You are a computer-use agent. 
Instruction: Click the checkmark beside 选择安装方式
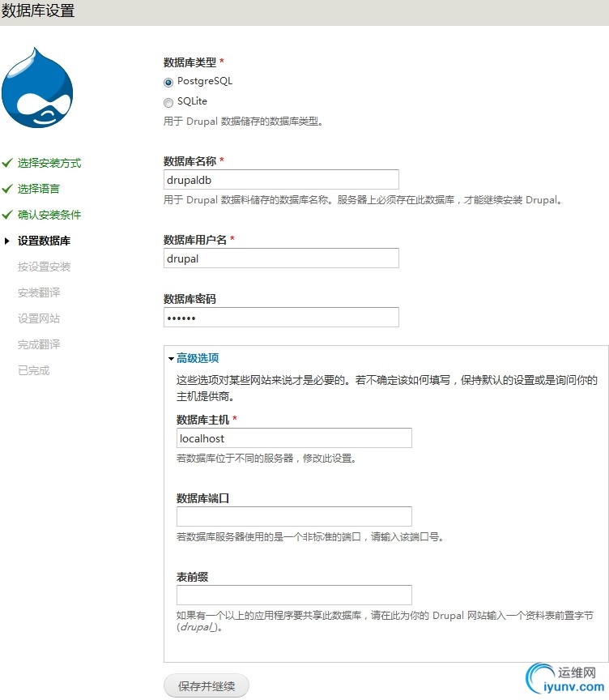(6, 163)
